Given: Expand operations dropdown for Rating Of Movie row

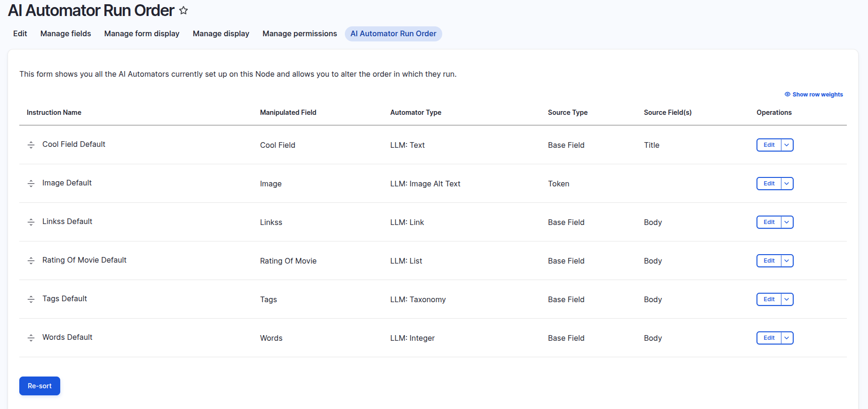Looking at the screenshot, I should [787, 261].
